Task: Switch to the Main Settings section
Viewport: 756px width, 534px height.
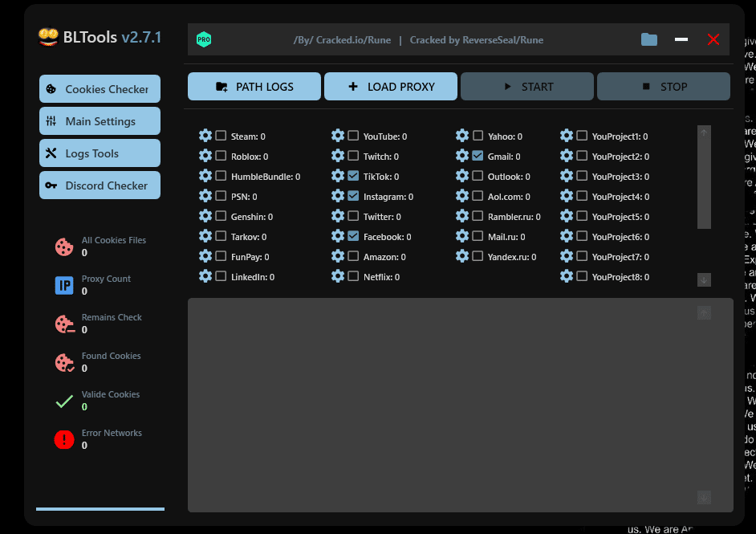Action: 100,121
